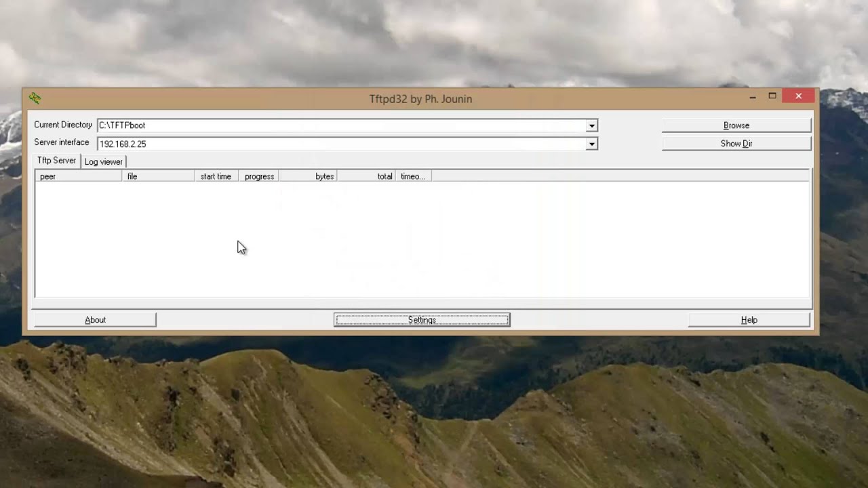Click the Server interface label
This screenshot has width=868, height=488.
(x=62, y=142)
